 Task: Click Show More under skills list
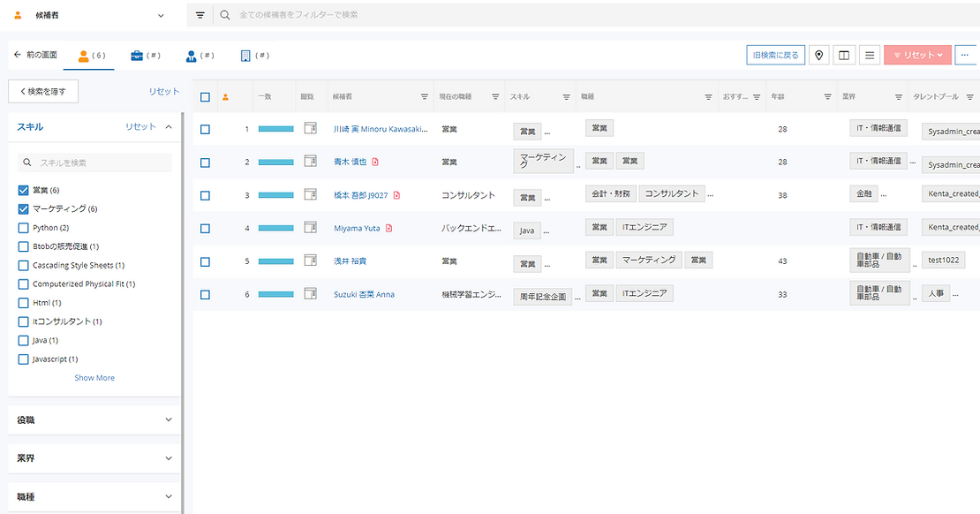pos(94,378)
